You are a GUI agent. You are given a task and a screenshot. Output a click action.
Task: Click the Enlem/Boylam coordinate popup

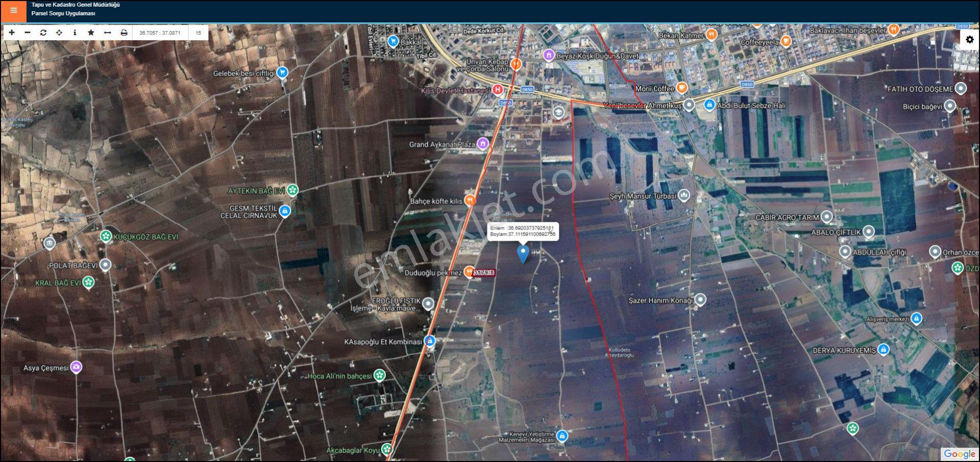[523, 231]
